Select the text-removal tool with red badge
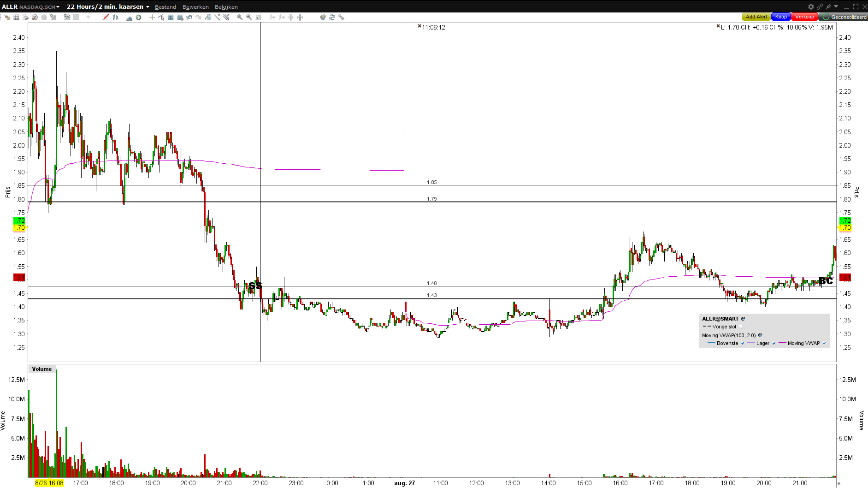Screen dimensions: 868x488 pos(180,18)
